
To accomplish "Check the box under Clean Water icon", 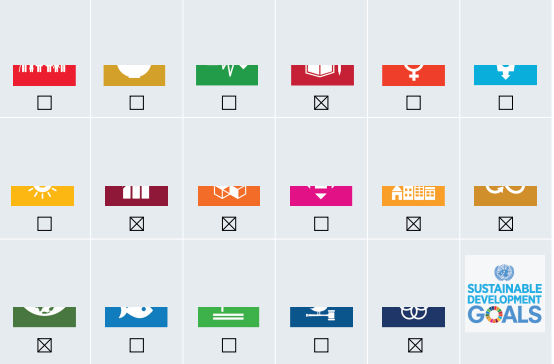I will 506,103.
